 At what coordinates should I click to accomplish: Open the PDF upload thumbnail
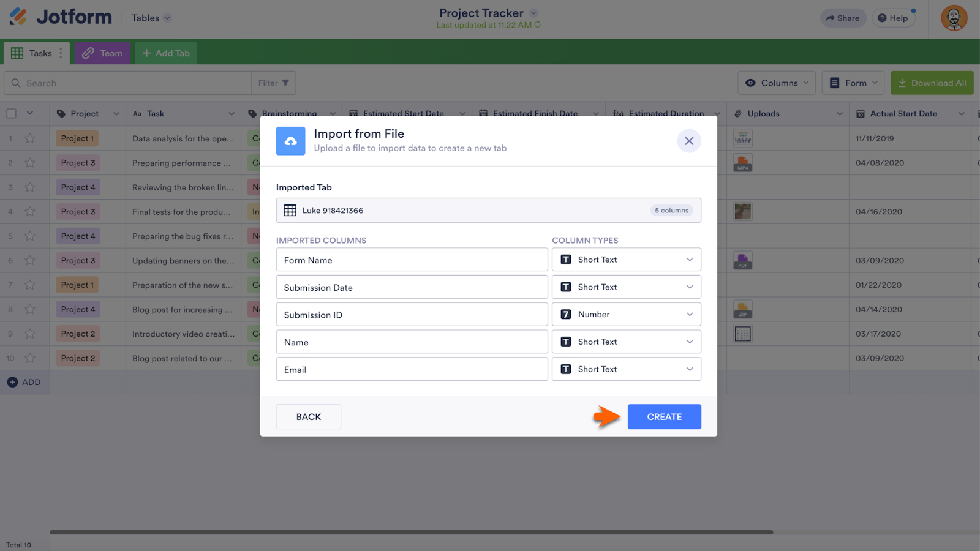coord(743,261)
